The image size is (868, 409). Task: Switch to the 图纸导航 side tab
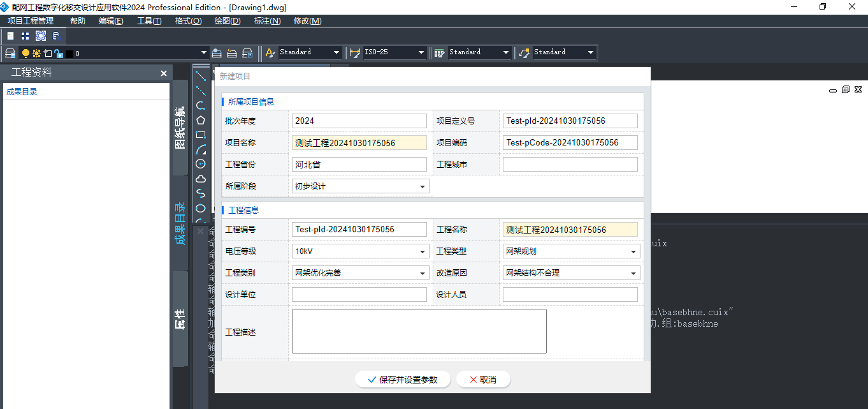[x=180, y=128]
